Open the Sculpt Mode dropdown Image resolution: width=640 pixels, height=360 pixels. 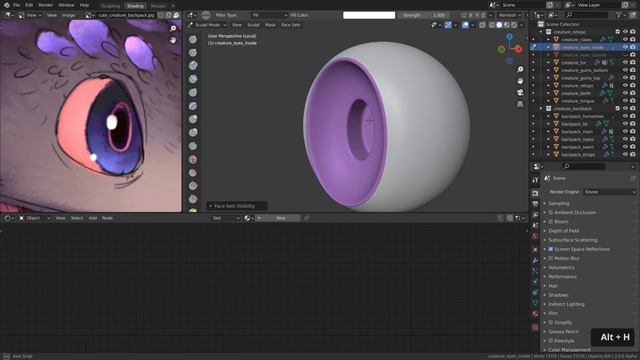point(207,25)
